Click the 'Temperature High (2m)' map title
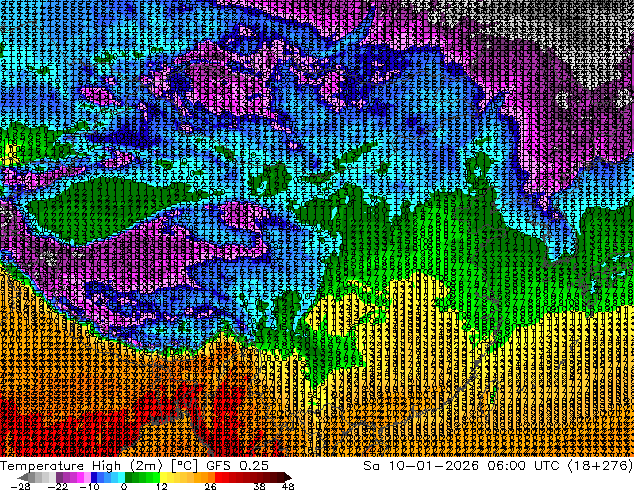 pos(81,466)
